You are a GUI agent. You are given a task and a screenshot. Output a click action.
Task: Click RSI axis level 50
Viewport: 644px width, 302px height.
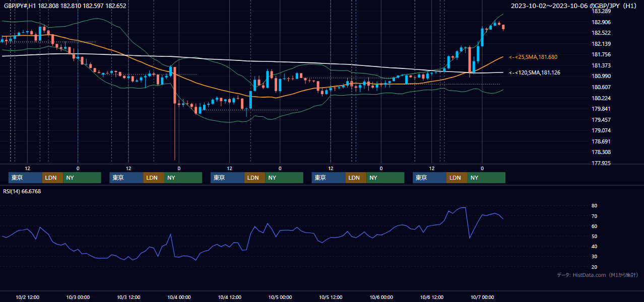click(x=594, y=236)
